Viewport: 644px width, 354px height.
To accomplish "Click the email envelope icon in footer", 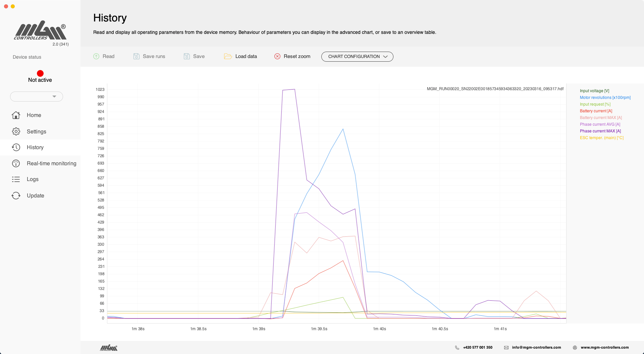I will [506, 348].
